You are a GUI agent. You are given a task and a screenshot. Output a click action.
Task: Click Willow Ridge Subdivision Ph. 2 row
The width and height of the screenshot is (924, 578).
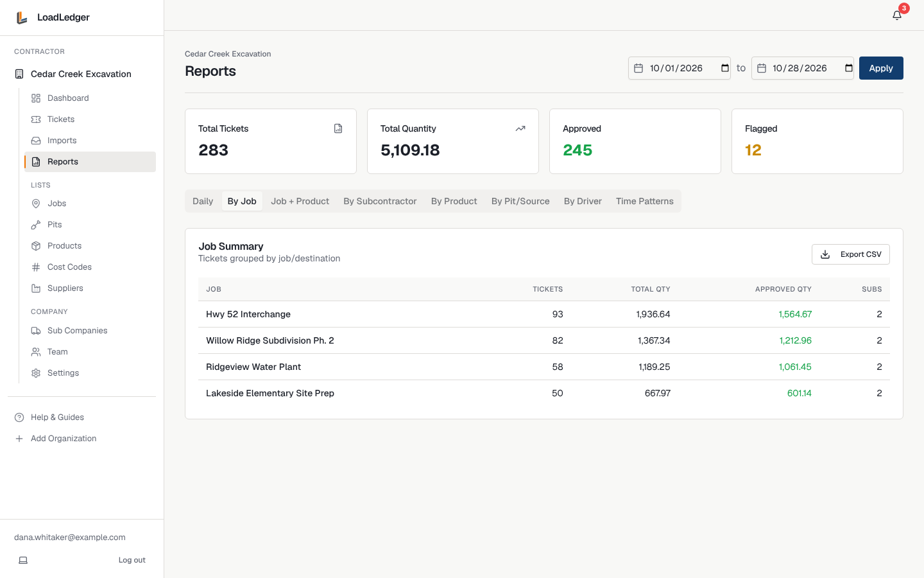coord(544,340)
